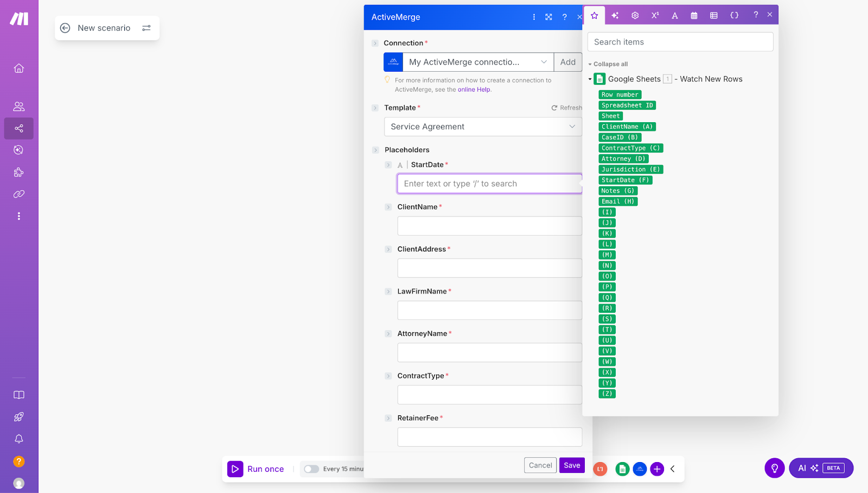Open the date functions panel
This screenshot has width=868, height=493.
(x=694, y=16)
